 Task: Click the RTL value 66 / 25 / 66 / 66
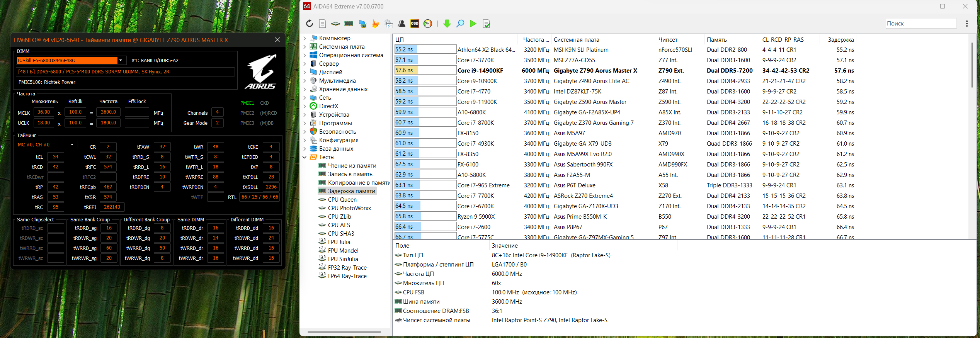click(260, 197)
